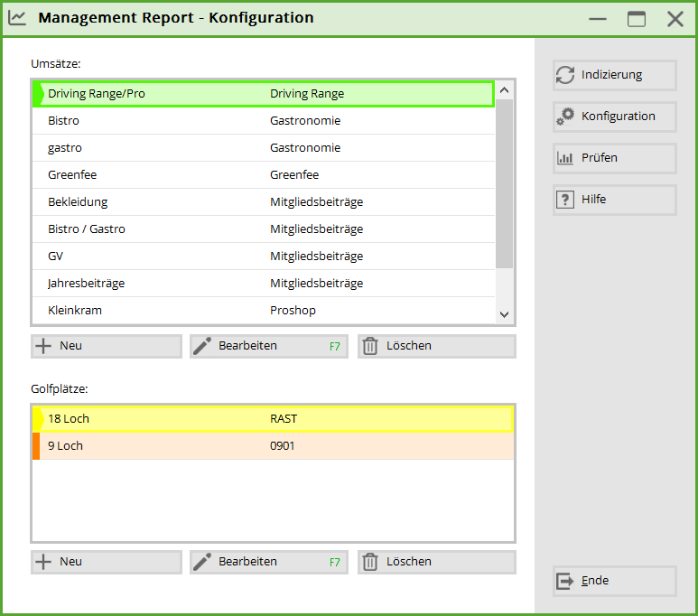This screenshot has width=698, height=616.
Task: Click the Indizierung refresh icon
Action: (565, 75)
